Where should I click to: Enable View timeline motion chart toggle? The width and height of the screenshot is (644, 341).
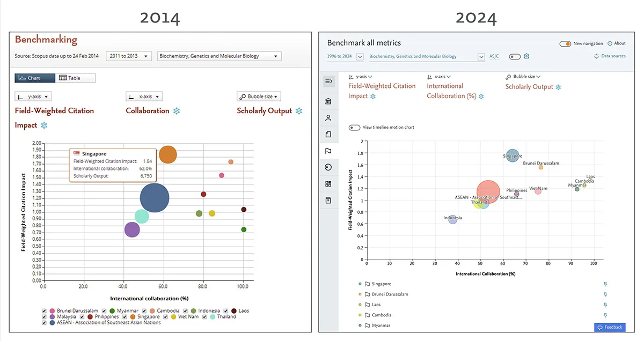354,128
